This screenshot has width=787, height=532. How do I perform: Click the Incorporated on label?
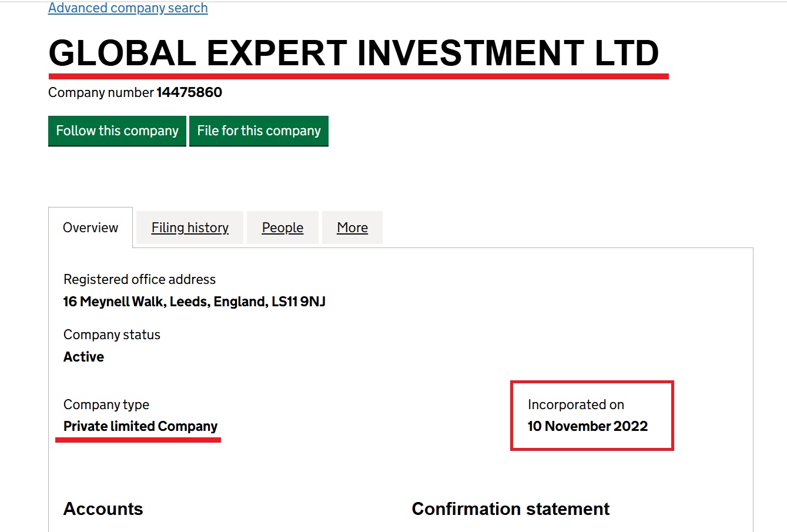[x=575, y=404]
